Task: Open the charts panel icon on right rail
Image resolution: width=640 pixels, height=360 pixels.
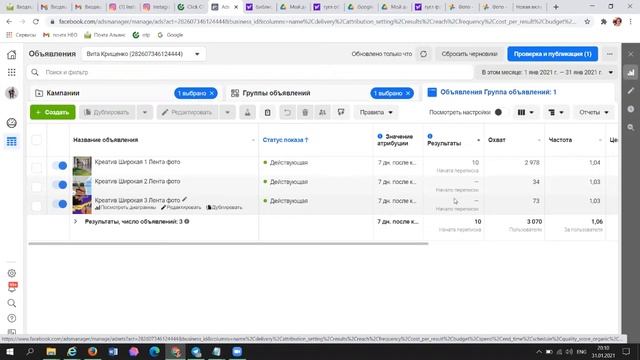Action: [631, 73]
